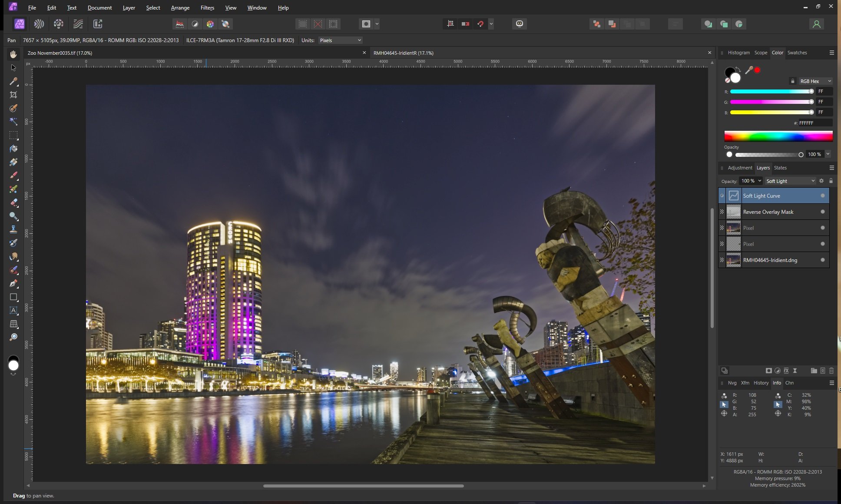This screenshot has width=841, height=504.
Task: Select the Erase Brush tool
Action: click(x=13, y=202)
